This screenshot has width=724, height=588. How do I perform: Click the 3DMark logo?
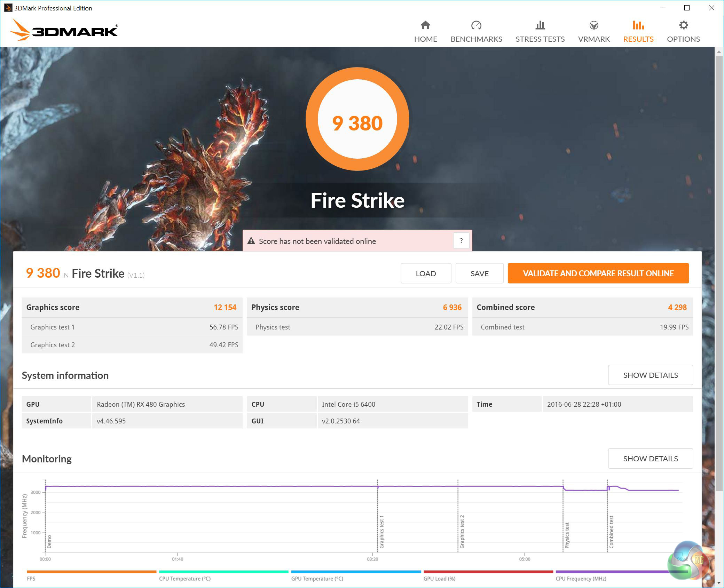coord(64,31)
